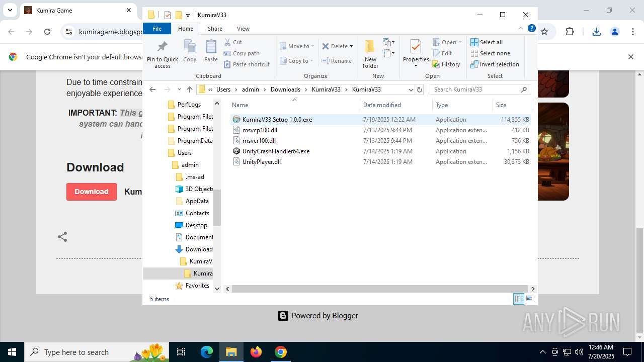
Task: Select Contacts in navigation tree
Action: tap(192, 213)
